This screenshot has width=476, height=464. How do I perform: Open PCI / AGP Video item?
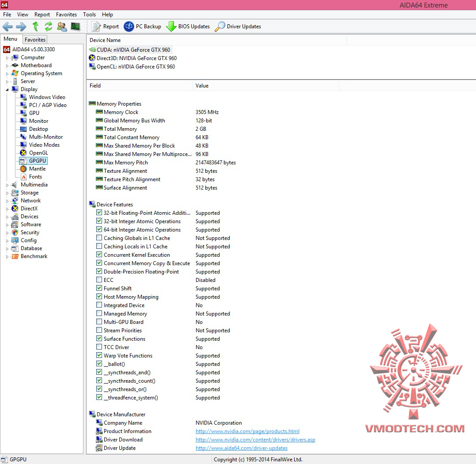click(x=43, y=105)
